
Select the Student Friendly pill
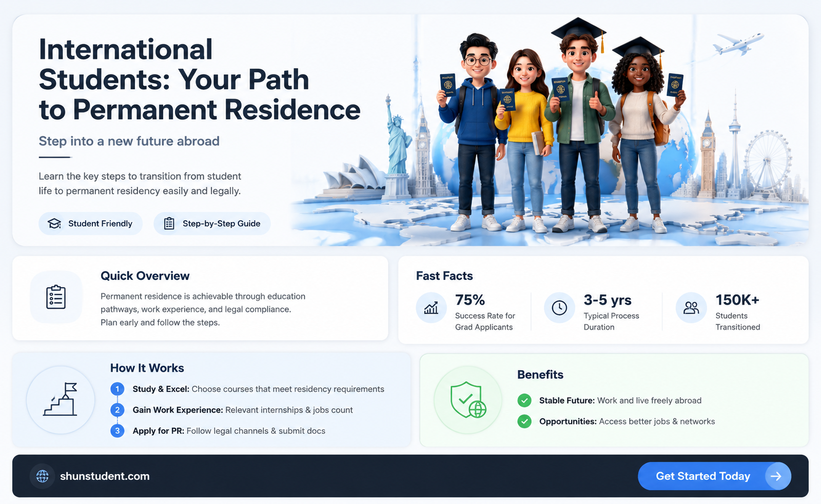90,224
